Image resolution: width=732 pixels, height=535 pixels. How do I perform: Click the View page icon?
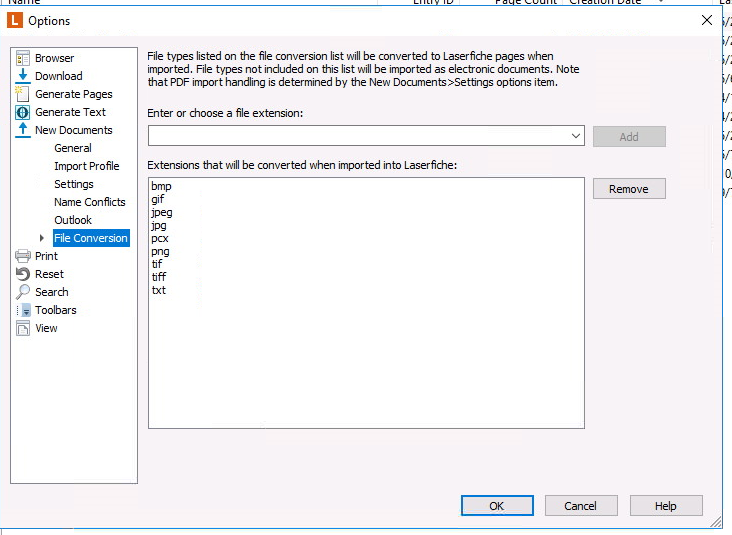click(22, 328)
